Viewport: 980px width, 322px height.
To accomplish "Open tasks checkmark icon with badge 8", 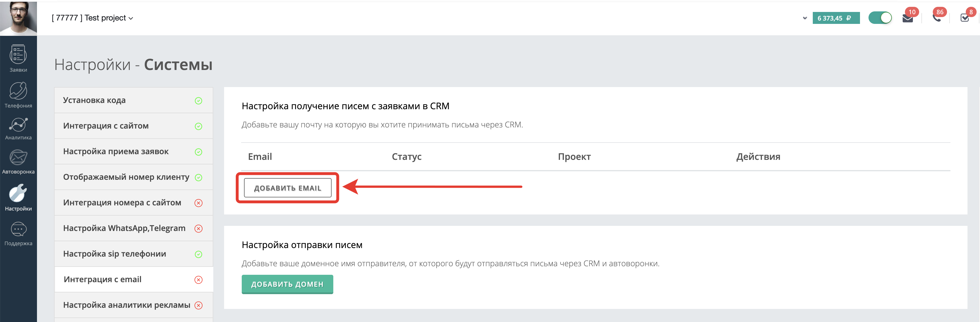I will [x=964, y=18].
